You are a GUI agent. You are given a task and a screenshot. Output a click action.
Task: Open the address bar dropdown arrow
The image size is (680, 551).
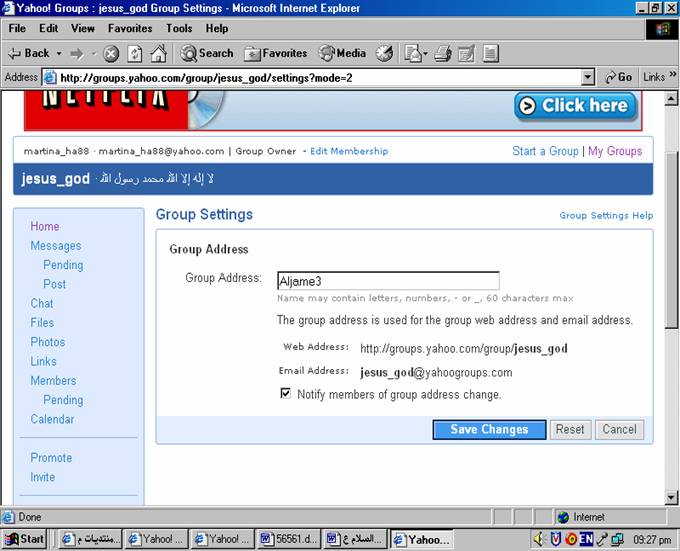(x=587, y=78)
